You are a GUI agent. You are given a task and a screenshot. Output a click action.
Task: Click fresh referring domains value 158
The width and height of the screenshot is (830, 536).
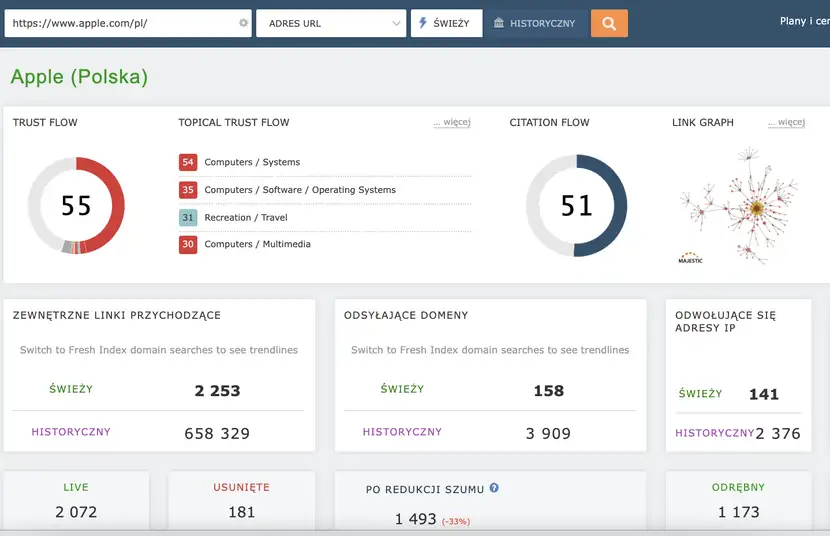[x=549, y=390]
